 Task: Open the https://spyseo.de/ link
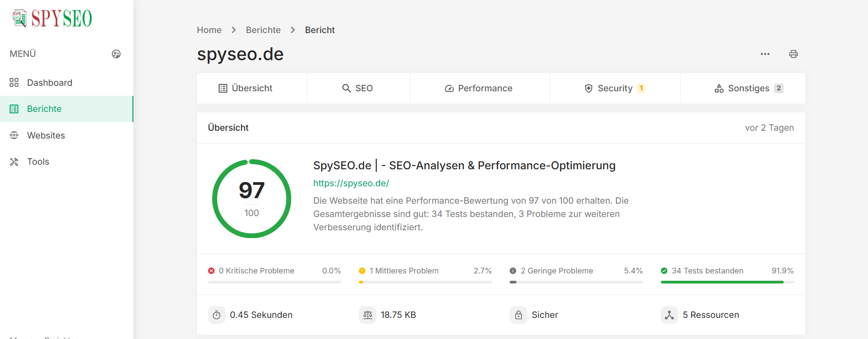pyautogui.click(x=351, y=183)
